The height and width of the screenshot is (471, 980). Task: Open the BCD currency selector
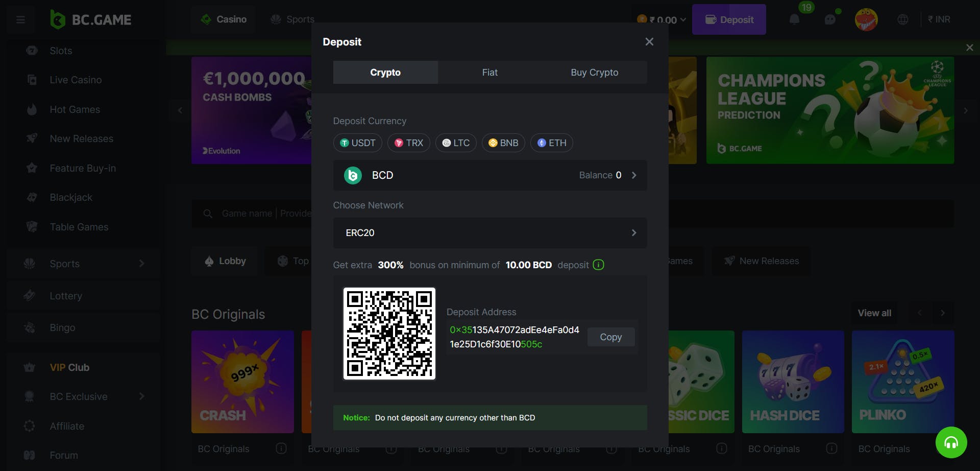point(489,175)
